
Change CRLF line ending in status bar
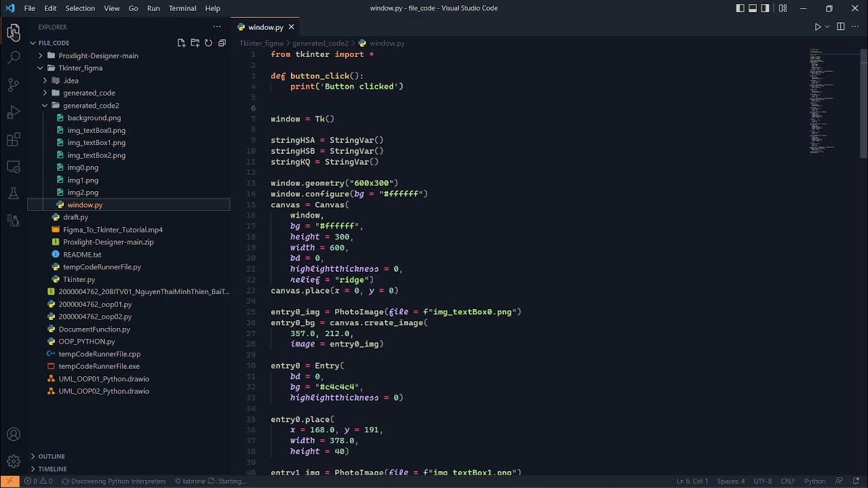(x=788, y=481)
